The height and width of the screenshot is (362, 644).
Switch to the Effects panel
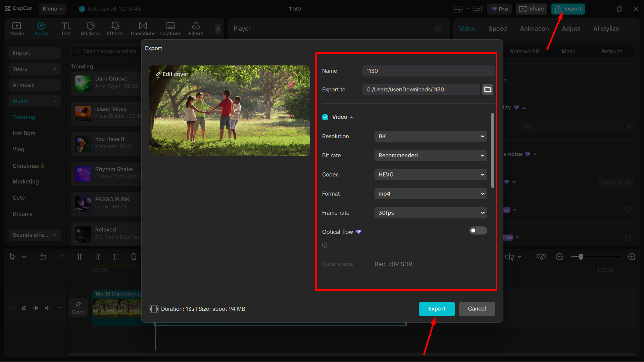[115, 28]
